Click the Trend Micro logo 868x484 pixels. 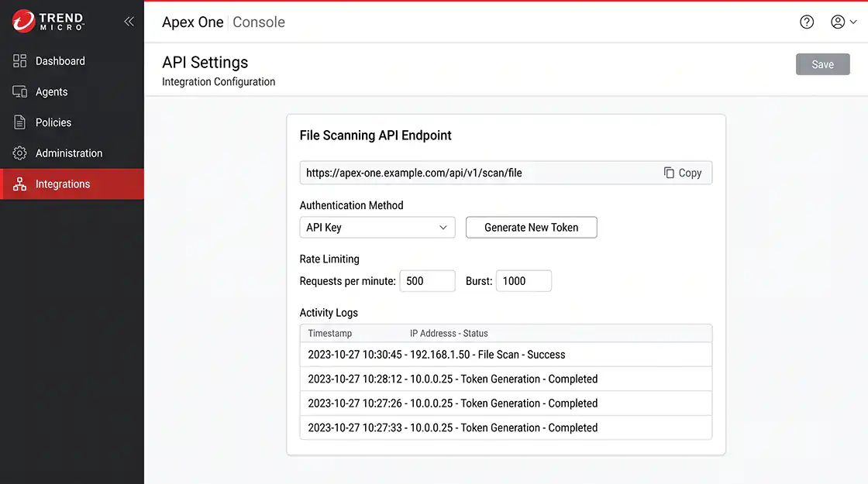[48, 21]
